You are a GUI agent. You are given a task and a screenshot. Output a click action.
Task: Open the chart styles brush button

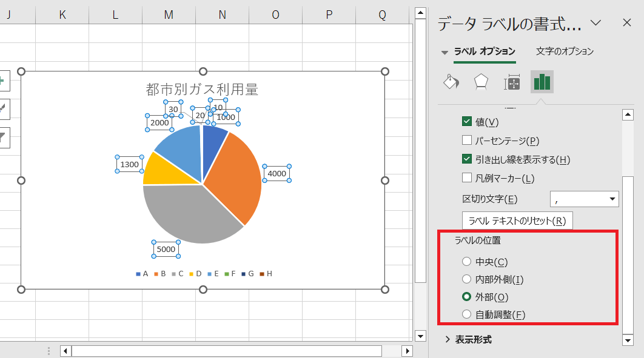point(2,109)
